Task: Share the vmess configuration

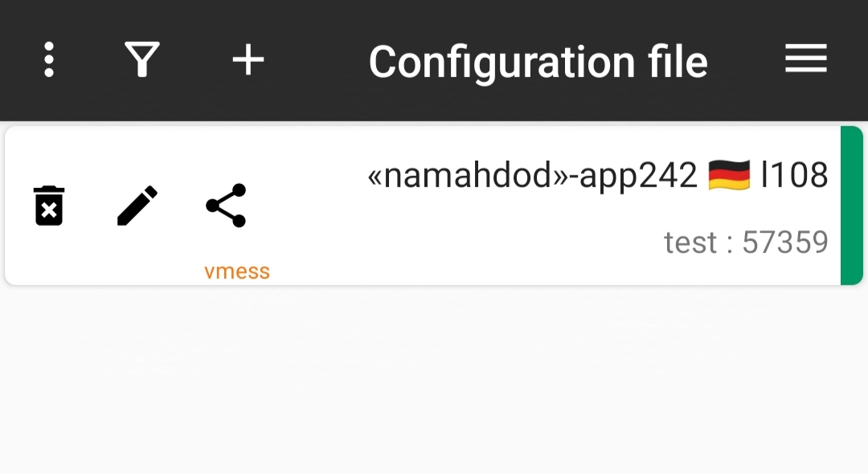Action: point(226,205)
